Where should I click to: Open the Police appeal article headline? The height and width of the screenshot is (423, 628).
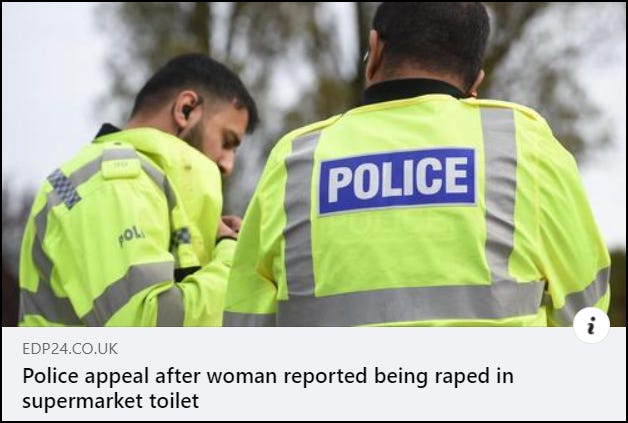pos(268,388)
